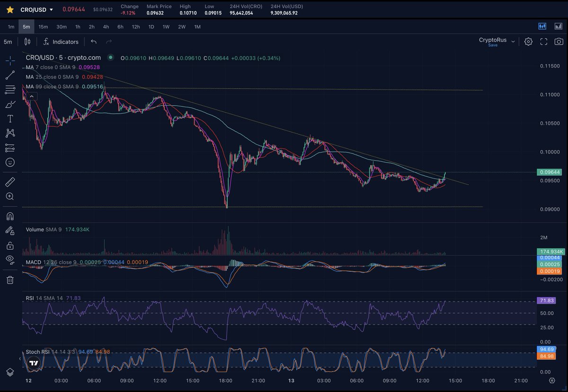Select the ruler measure tool
568x392 pixels.
coord(10,182)
